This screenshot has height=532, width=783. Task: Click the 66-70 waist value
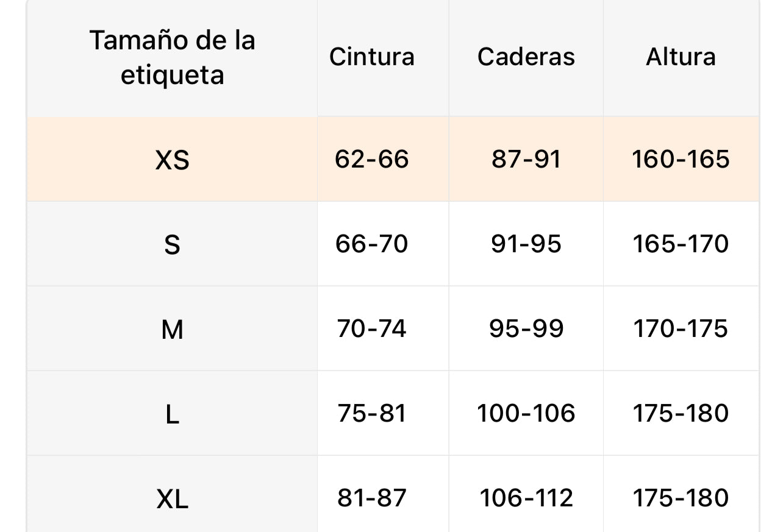point(371,244)
